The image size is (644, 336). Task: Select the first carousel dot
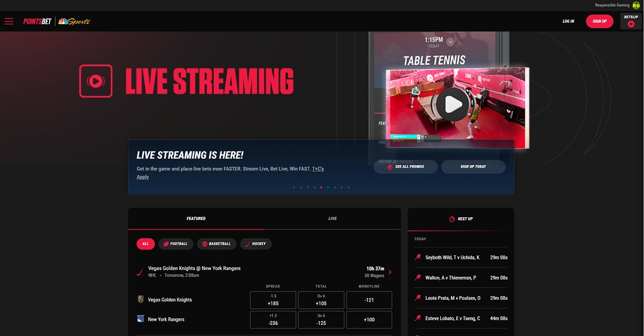294,187
